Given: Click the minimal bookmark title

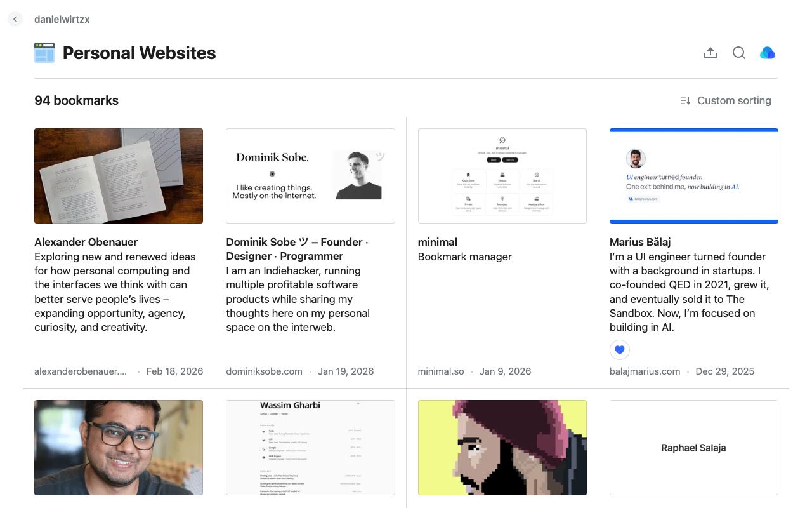Looking at the screenshot, I should [438, 242].
